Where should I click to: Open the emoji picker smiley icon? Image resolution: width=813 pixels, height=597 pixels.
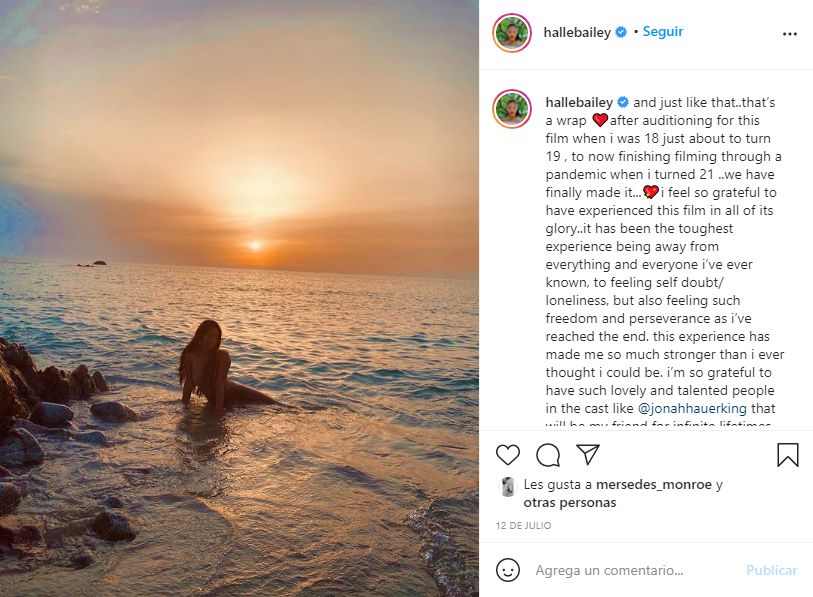click(x=508, y=570)
